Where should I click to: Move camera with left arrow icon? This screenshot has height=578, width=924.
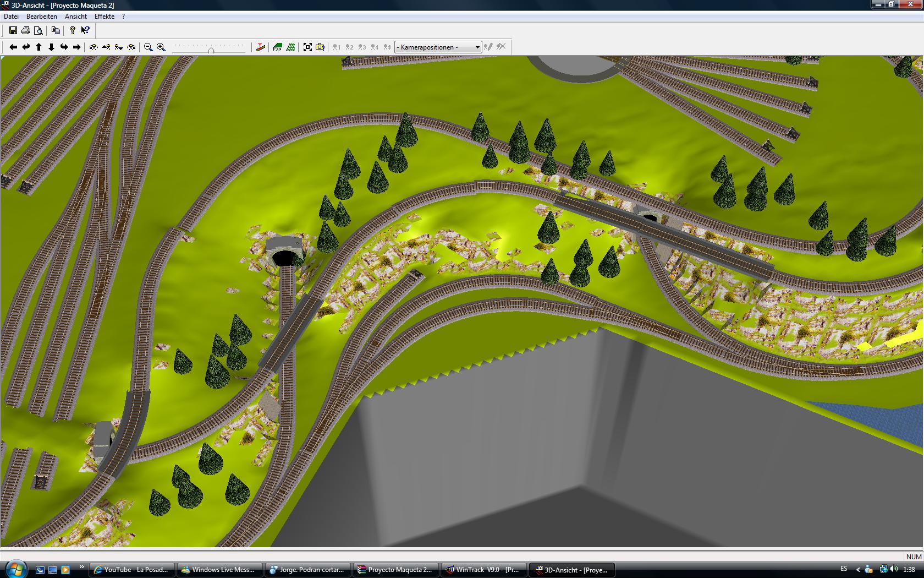[x=13, y=47]
